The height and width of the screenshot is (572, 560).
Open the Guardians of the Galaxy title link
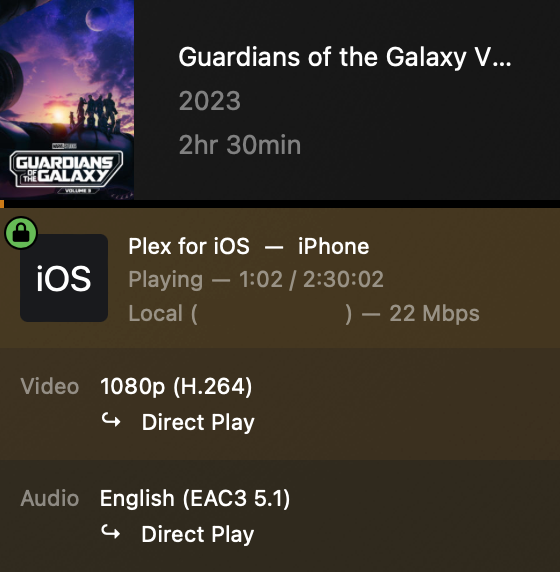[x=345, y=57]
